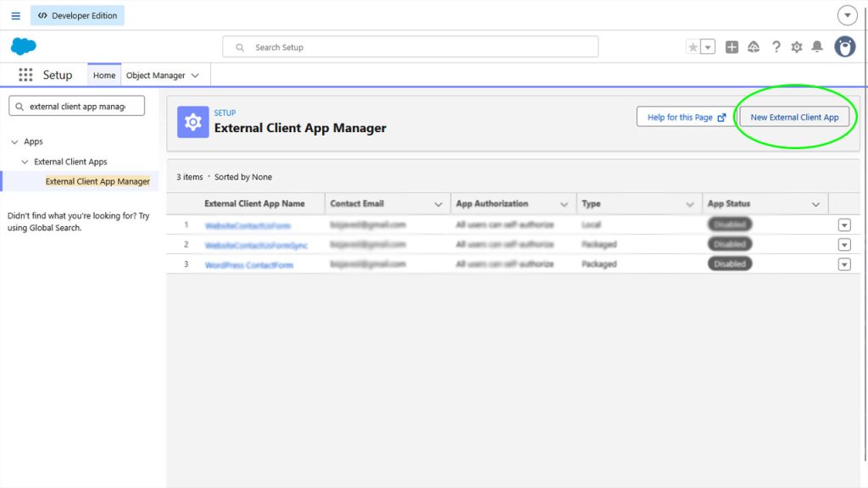The width and height of the screenshot is (868, 488).
Task: Switch to the Home tab
Action: pyautogui.click(x=104, y=75)
